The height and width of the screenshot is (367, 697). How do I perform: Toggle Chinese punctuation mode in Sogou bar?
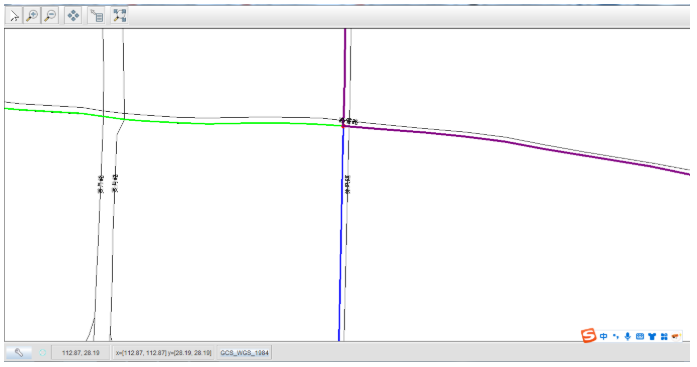tap(616, 336)
